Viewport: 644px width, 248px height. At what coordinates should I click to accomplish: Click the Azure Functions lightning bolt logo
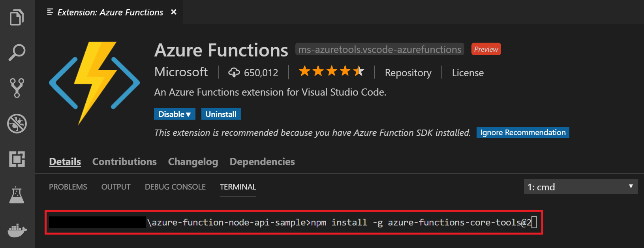[94, 83]
